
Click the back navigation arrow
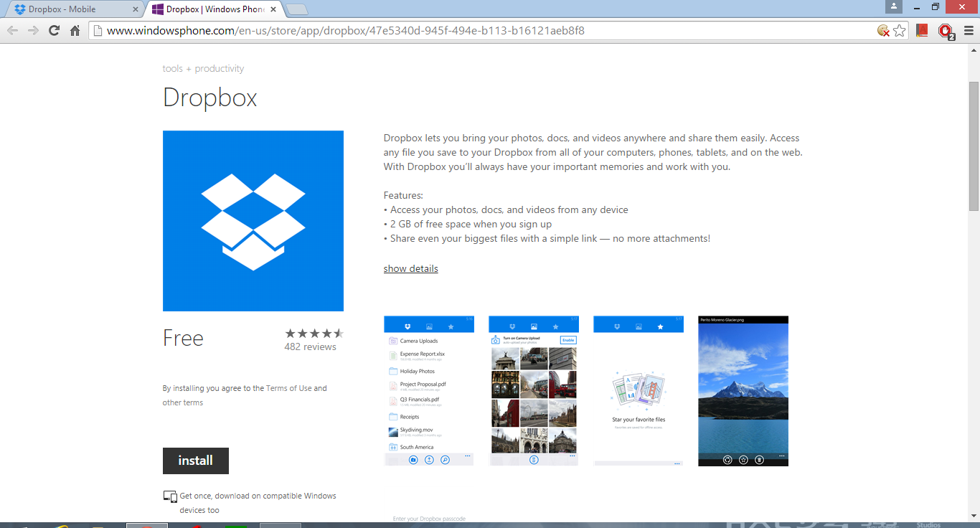pos(13,30)
